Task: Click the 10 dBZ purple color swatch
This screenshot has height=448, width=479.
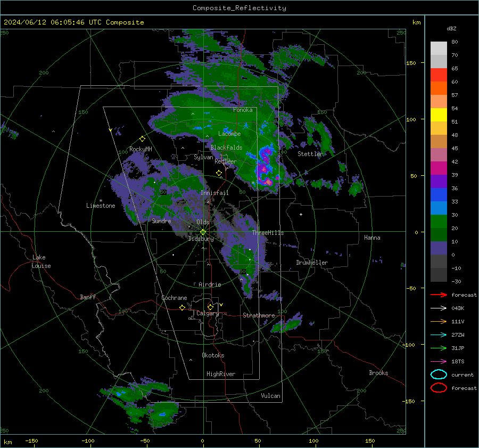Action: coord(439,248)
